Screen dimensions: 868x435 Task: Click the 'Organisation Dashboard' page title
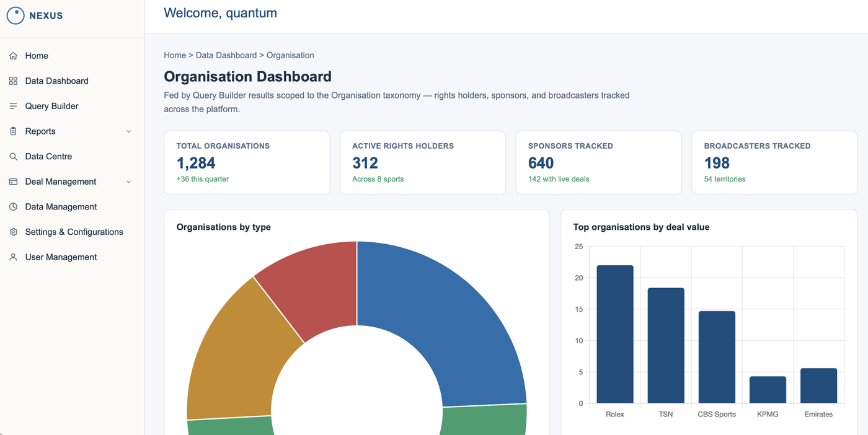point(247,77)
